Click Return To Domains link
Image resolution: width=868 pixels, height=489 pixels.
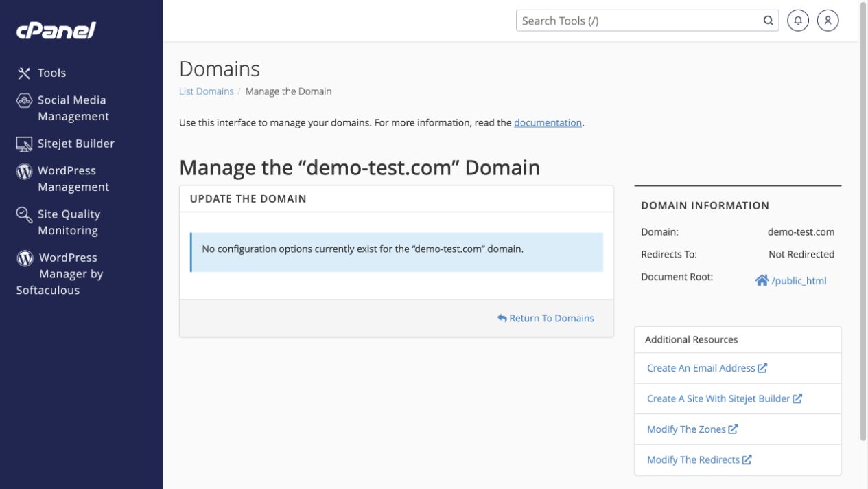[x=546, y=318]
